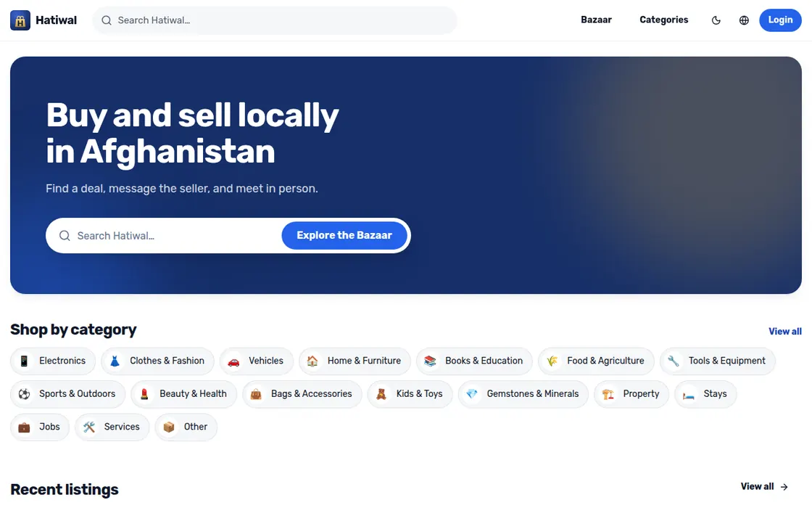This screenshot has height=508, width=812.
Task: Click the Hatiwal logo icon
Action: [x=20, y=20]
